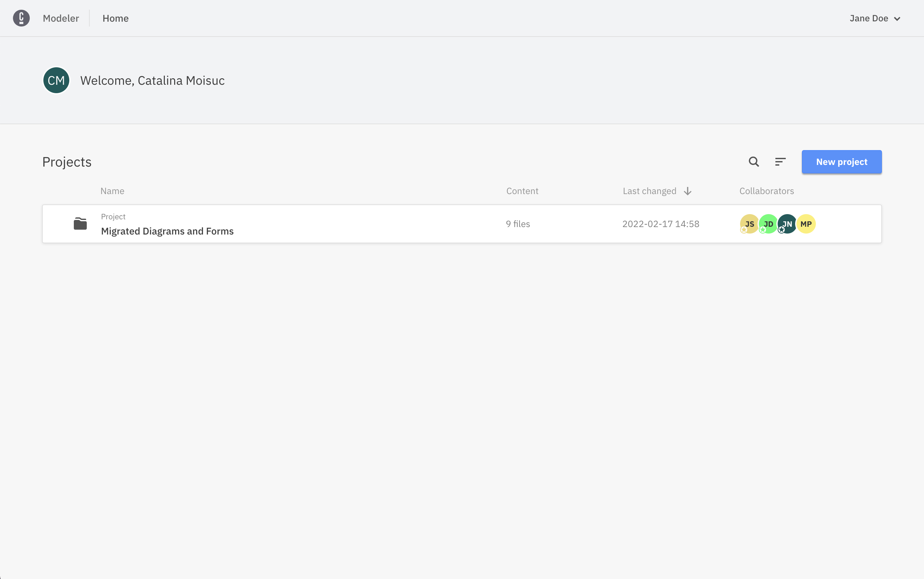Click the CM user avatar
This screenshot has width=924, height=579.
coord(56,81)
